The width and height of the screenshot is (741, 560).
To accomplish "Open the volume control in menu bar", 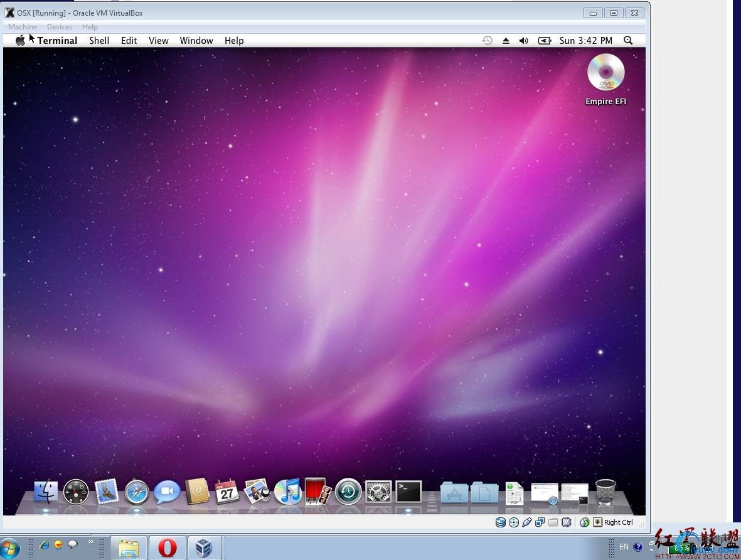I will 524,41.
